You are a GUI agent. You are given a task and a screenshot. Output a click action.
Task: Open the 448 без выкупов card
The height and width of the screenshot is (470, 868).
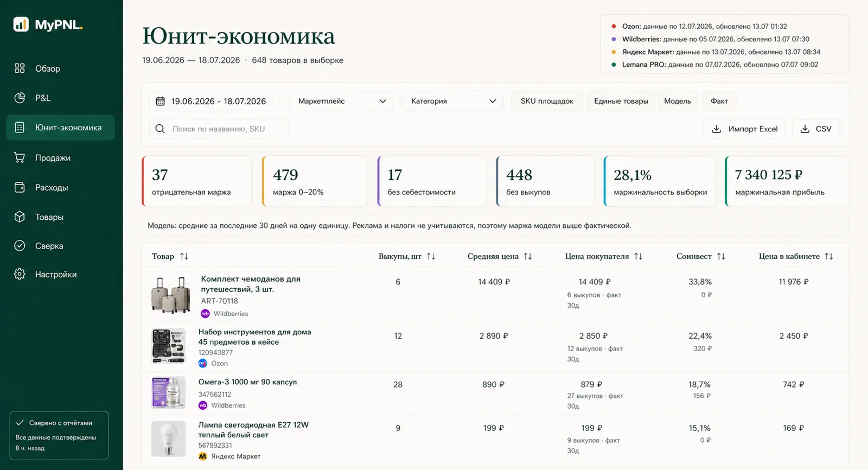coord(545,181)
